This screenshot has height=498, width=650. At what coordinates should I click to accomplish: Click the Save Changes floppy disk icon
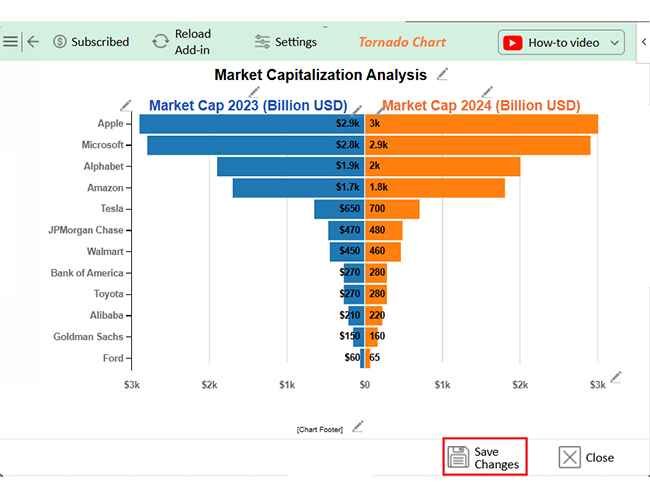(x=458, y=457)
